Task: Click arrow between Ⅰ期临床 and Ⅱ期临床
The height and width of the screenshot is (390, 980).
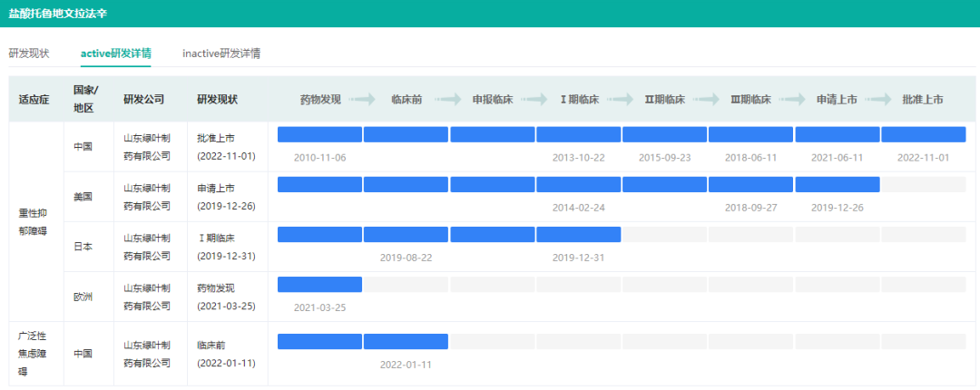Action: 621,100
